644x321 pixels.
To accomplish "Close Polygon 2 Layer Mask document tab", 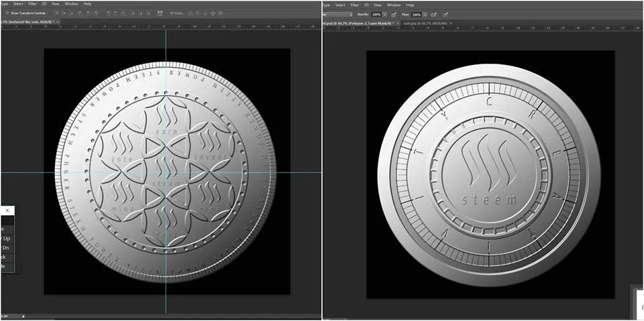I will (x=397, y=23).
